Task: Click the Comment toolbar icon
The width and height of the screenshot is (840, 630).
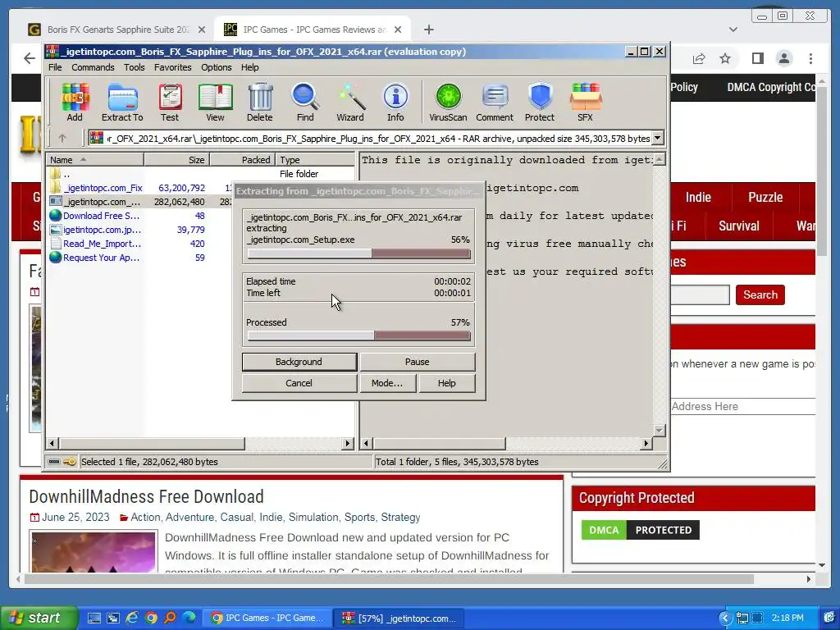Action: 495,103
